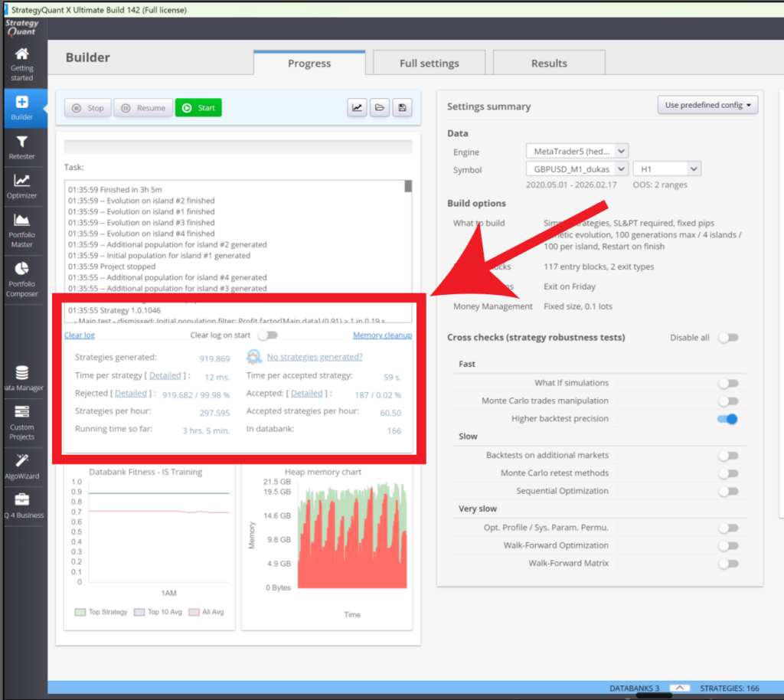This screenshot has width=784, height=700.
Task: Open the Use predefined config dropdown
Action: coord(707,105)
